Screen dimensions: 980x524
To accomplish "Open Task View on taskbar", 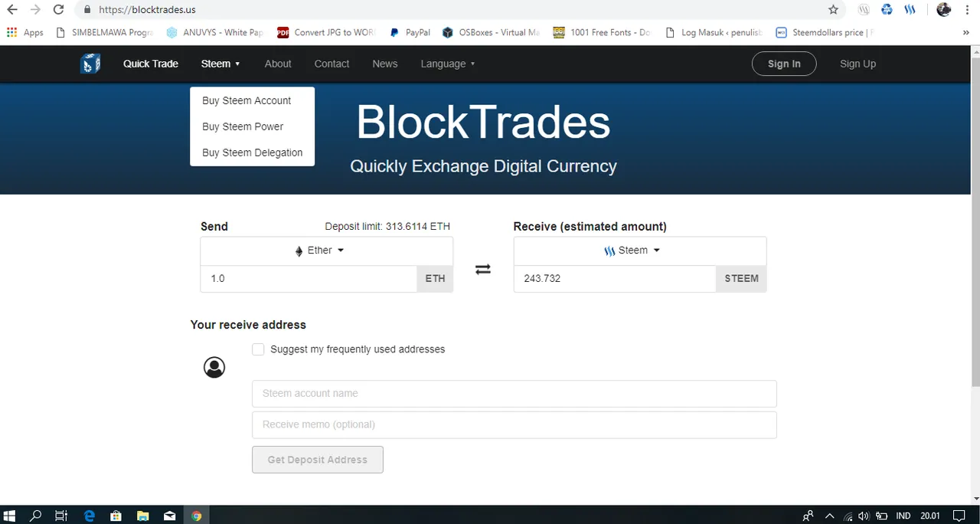I will pyautogui.click(x=62, y=516).
